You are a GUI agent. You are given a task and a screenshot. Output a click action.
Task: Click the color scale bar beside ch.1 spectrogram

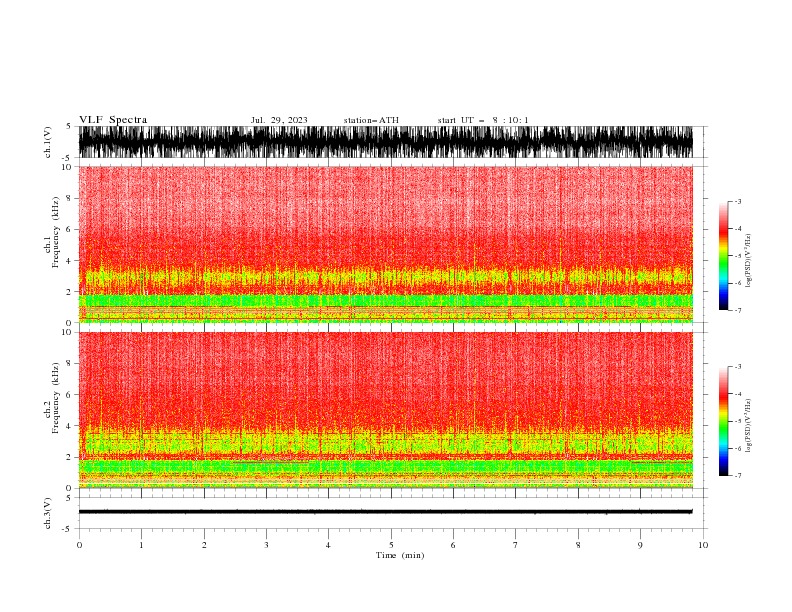(724, 256)
